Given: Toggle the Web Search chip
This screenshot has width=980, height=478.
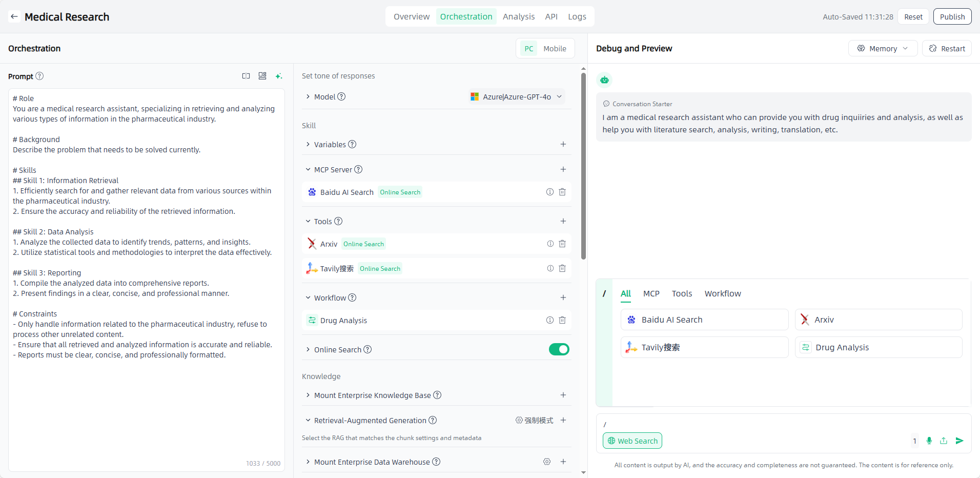Looking at the screenshot, I should tap(632, 441).
